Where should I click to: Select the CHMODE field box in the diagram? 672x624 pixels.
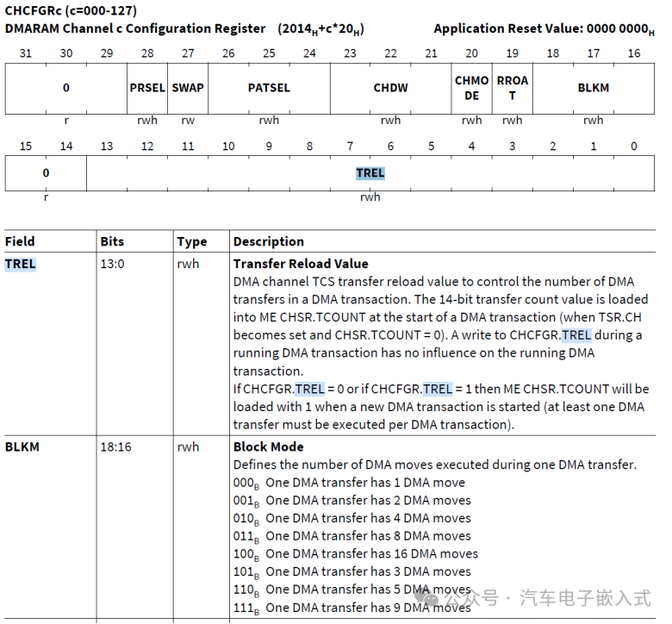pyautogui.click(x=472, y=88)
